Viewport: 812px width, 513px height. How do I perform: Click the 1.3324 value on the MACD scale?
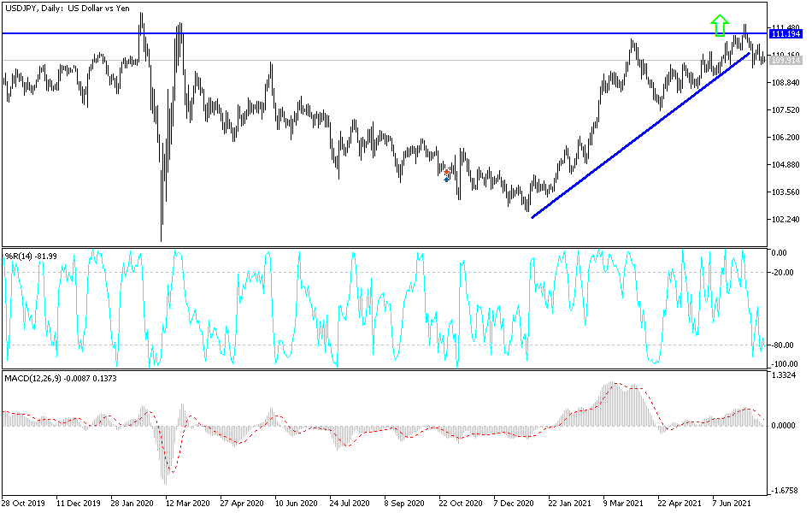782,374
